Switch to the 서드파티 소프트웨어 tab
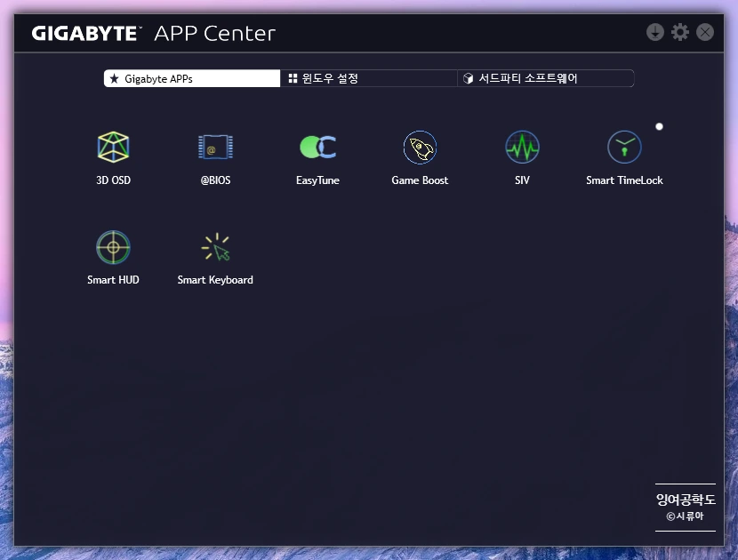738x560 pixels. coord(546,78)
